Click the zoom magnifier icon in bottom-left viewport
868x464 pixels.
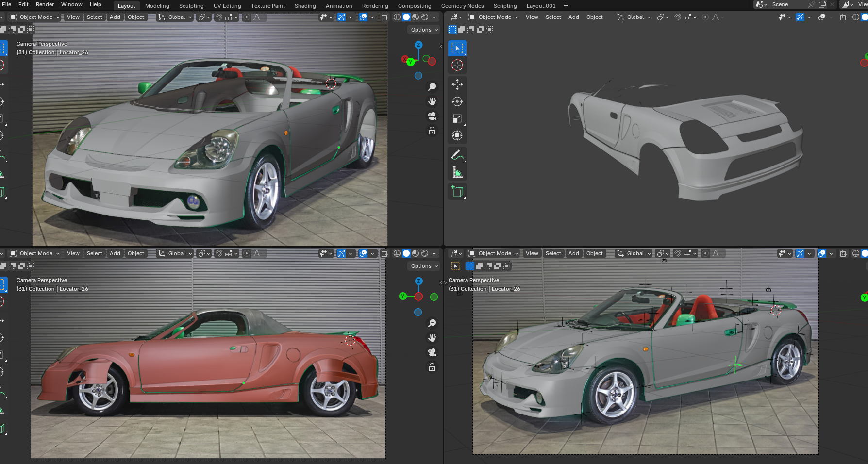click(x=432, y=323)
